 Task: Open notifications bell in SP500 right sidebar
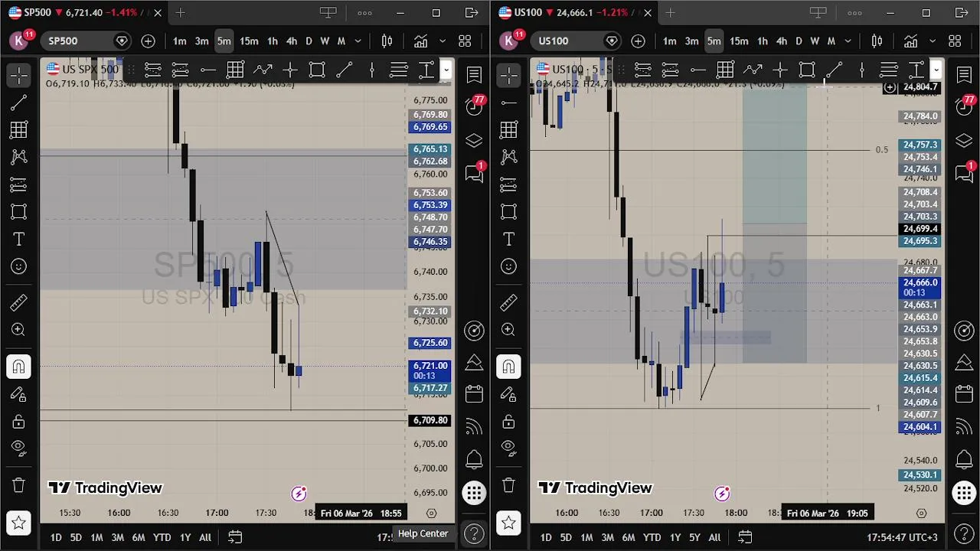point(474,459)
